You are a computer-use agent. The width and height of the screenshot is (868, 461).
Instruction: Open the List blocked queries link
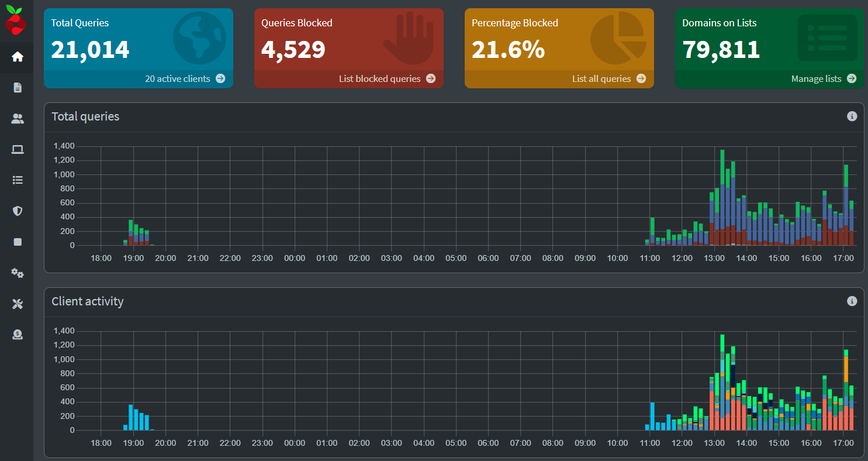pos(387,78)
